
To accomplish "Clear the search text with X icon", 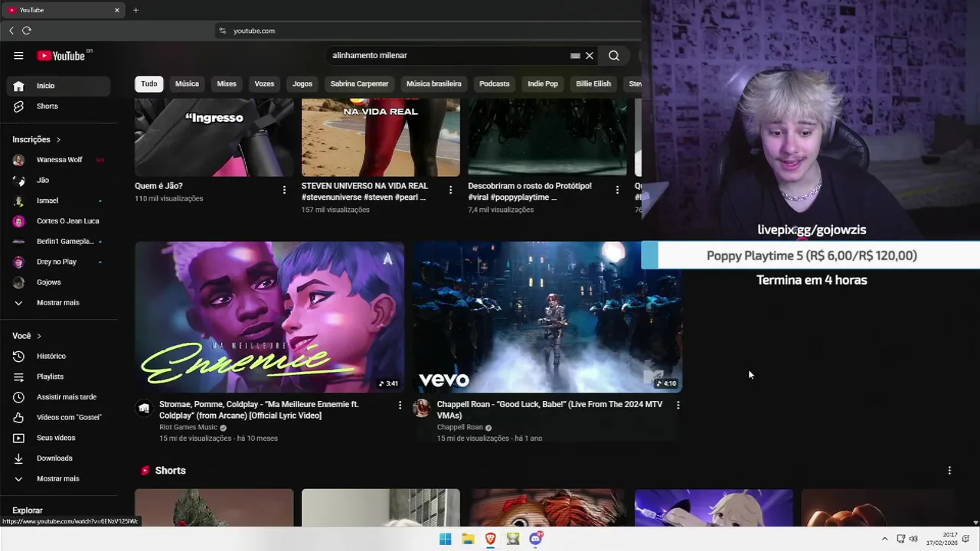I will 590,55.
